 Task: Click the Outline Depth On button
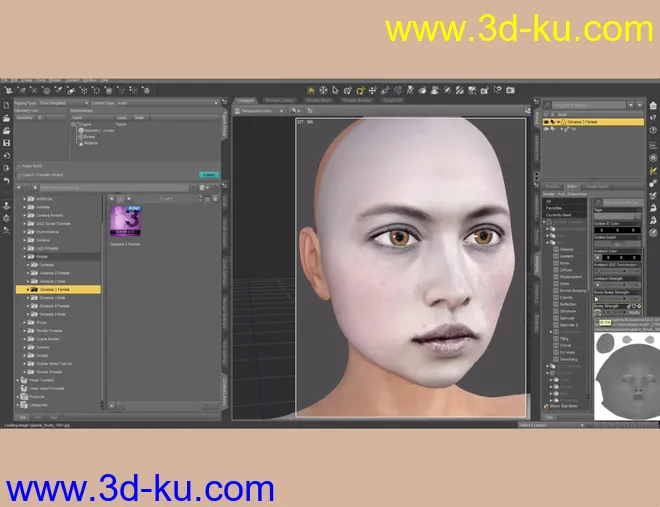tap(617, 244)
